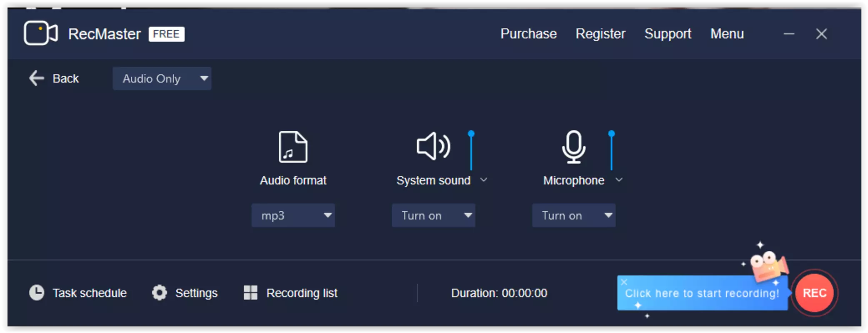Viewport: 868px width, 333px height.
Task: Close the RecMaster window
Action: 821,34
